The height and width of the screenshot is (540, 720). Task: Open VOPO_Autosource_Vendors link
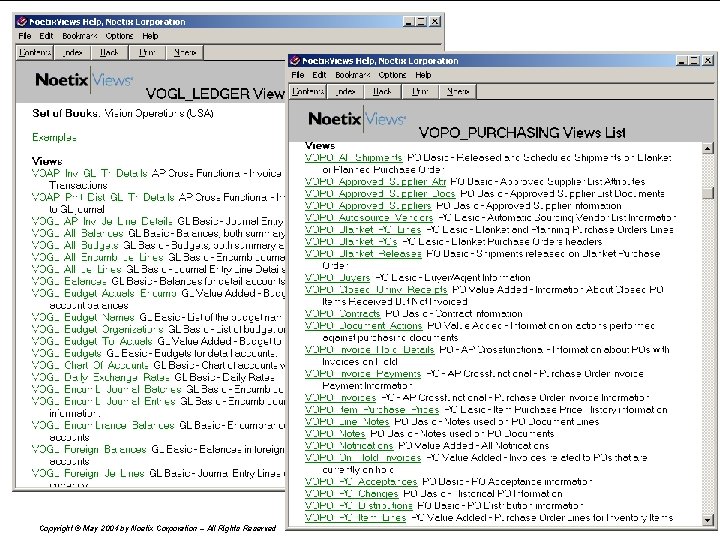tap(369, 218)
